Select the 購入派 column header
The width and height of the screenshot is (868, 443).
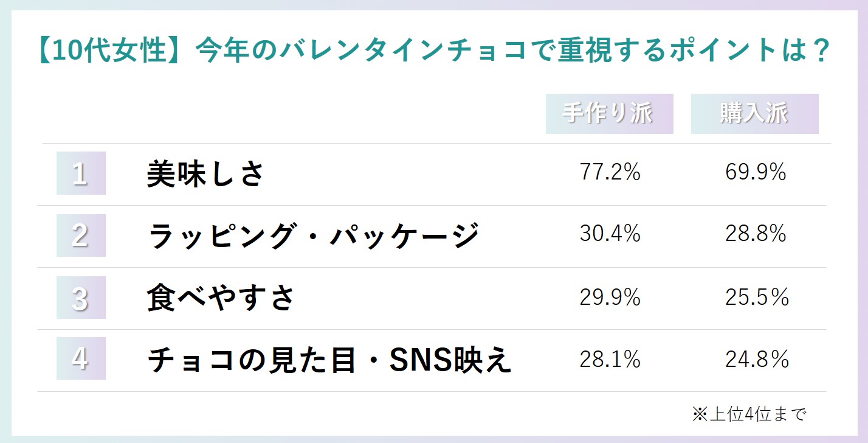coord(754,114)
